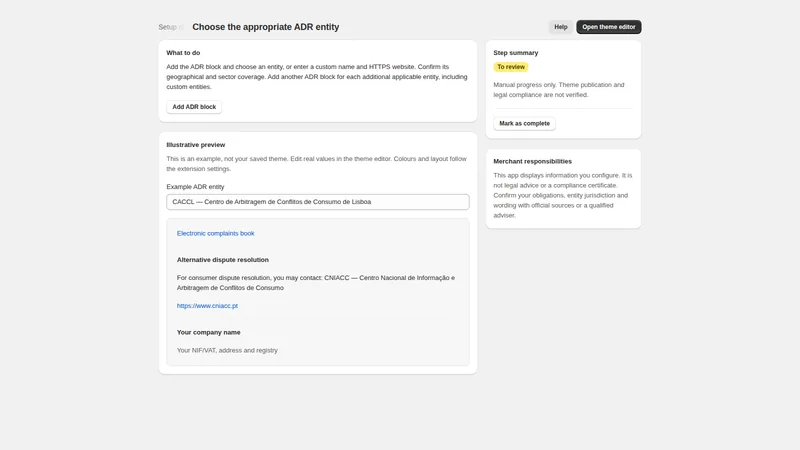The width and height of the screenshot is (800, 450).
Task: Click the Add the ADR block instruction paragraph
Action: [316, 77]
